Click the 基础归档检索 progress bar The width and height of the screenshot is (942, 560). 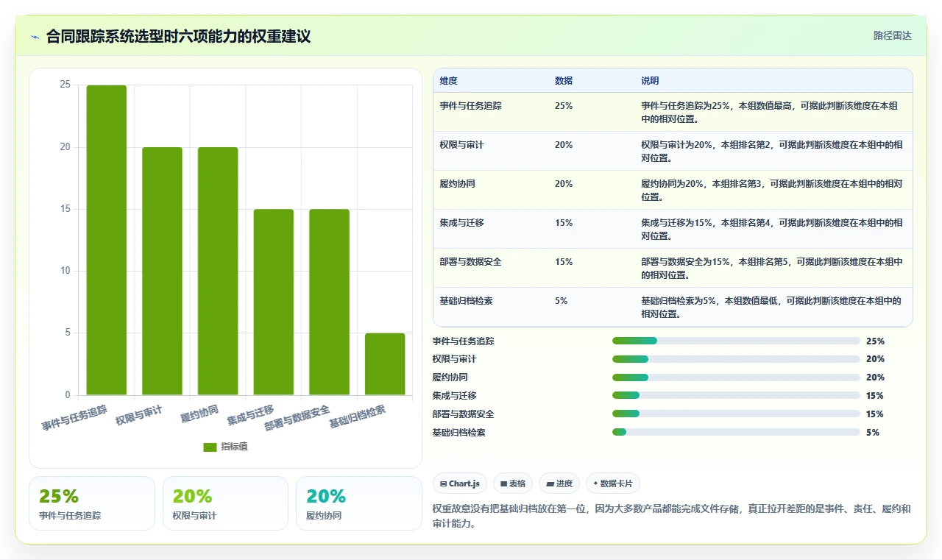736,433
